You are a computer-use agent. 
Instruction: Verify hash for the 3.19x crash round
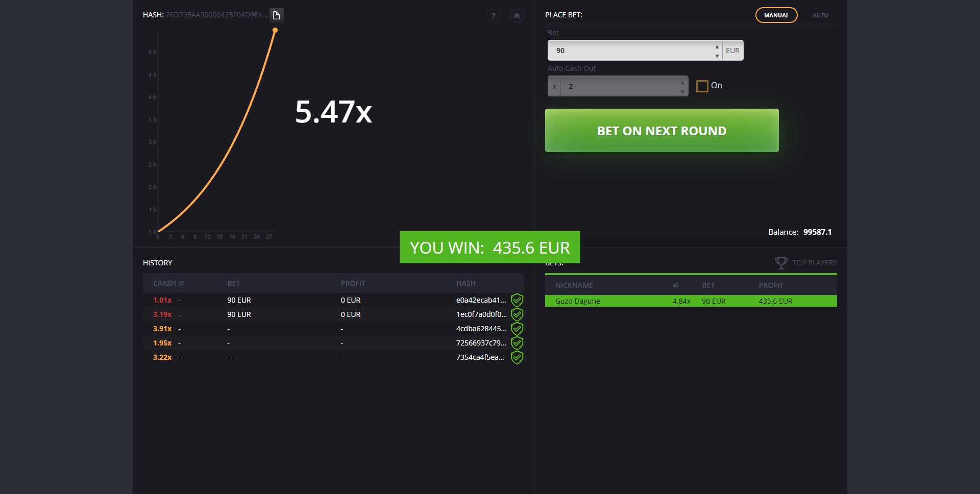pyautogui.click(x=517, y=314)
